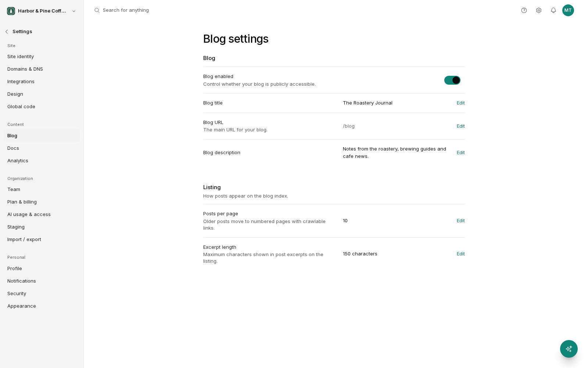Image resolution: width=588 pixels, height=368 pixels.
Task: Click the search magnifier icon
Action: (x=97, y=10)
